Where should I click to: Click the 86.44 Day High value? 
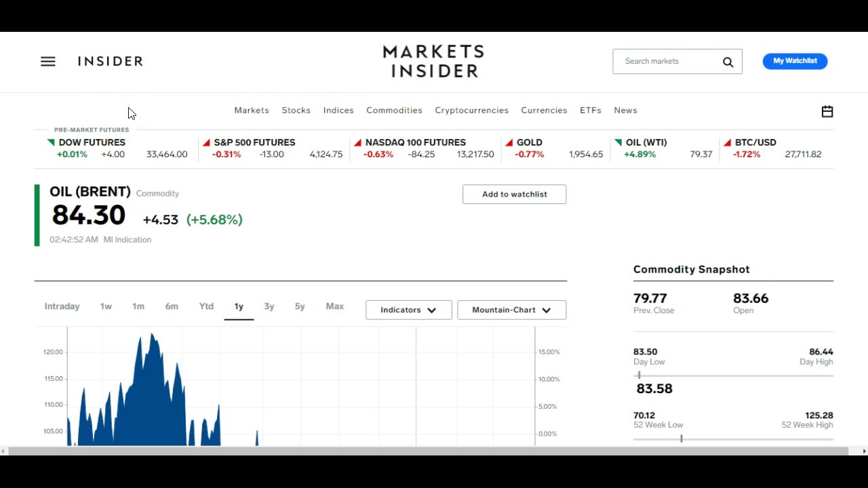click(821, 352)
